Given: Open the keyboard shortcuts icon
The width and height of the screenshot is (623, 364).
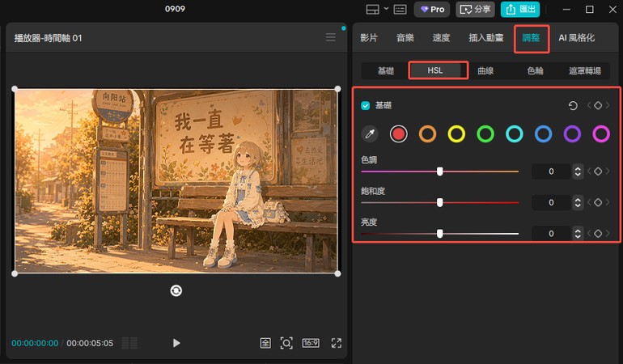Looking at the screenshot, I should pos(400,9).
